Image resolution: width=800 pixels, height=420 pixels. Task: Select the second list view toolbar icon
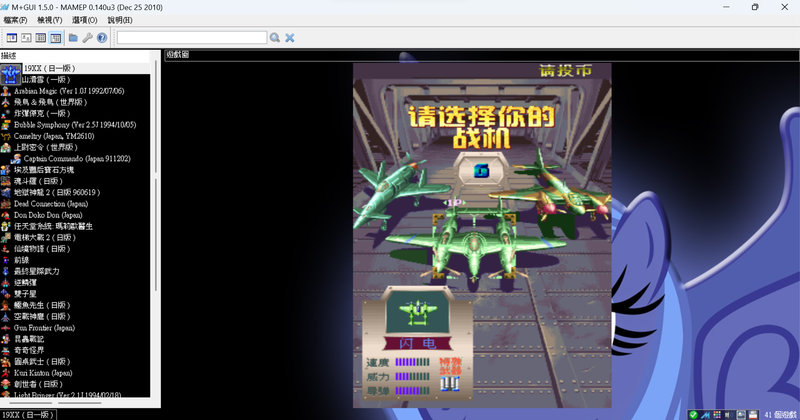click(26, 38)
